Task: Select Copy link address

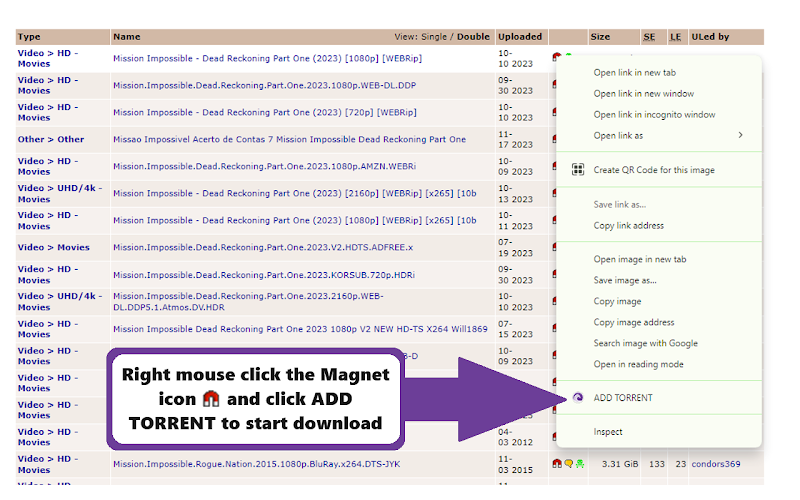Action: 629,226
